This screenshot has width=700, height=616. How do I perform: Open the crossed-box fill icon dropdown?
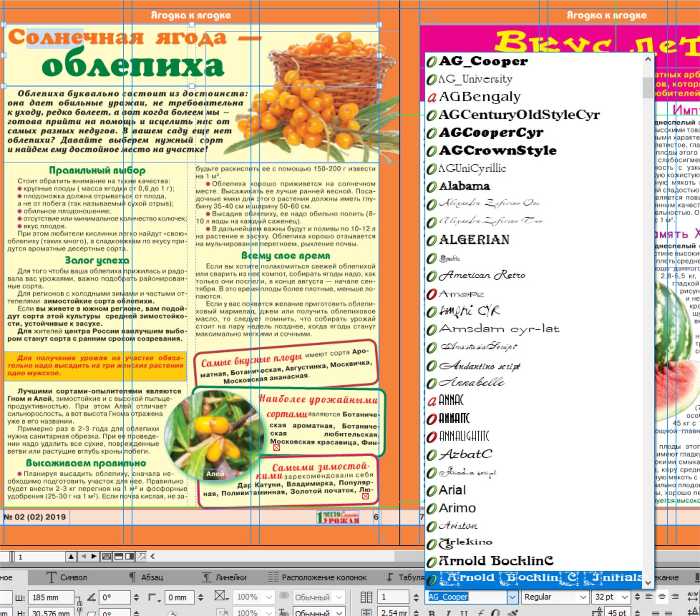click(x=222, y=596)
